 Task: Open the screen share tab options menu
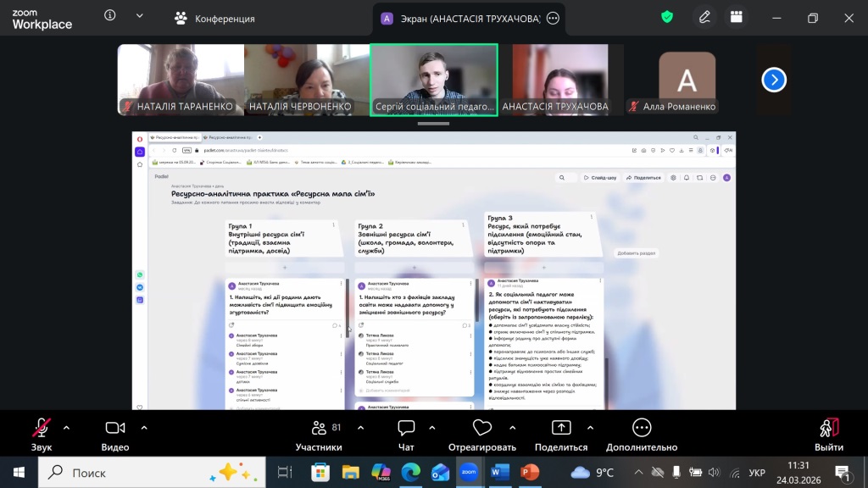[x=553, y=18]
